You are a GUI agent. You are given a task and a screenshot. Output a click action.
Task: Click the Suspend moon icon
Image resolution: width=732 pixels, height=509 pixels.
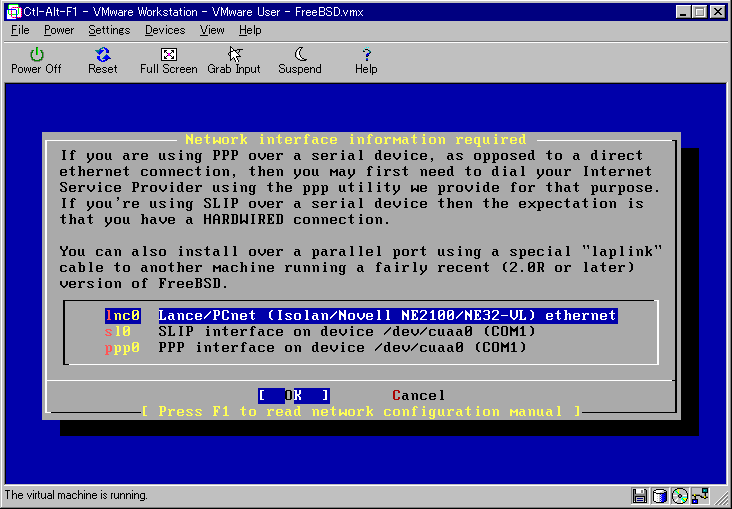click(300, 54)
